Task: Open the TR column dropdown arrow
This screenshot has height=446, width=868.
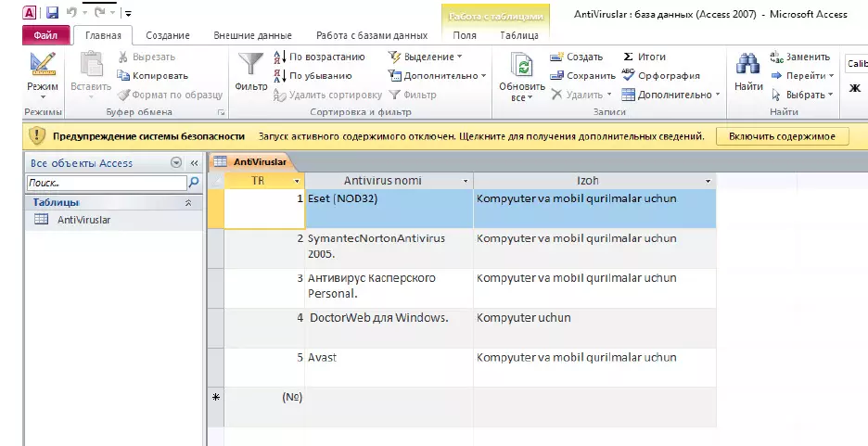Action: click(297, 181)
